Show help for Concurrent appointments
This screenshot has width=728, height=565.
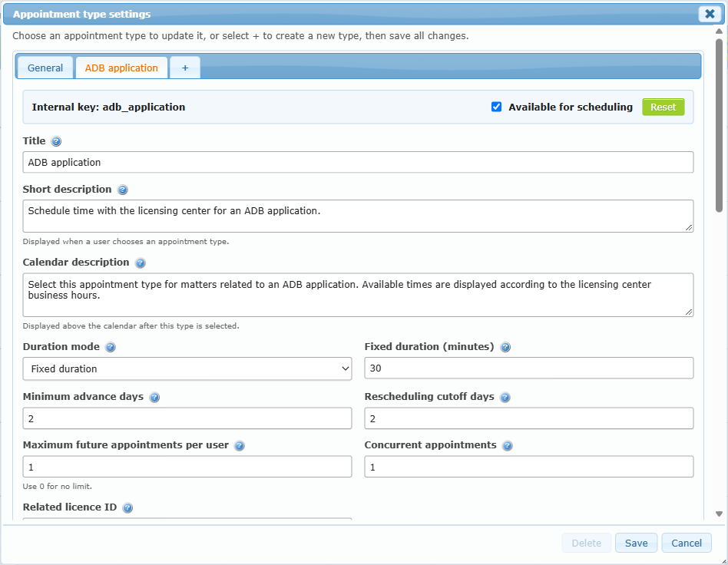508,446
